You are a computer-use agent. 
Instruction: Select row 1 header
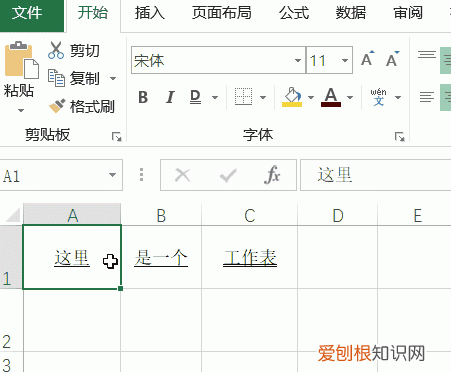click(x=11, y=257)
